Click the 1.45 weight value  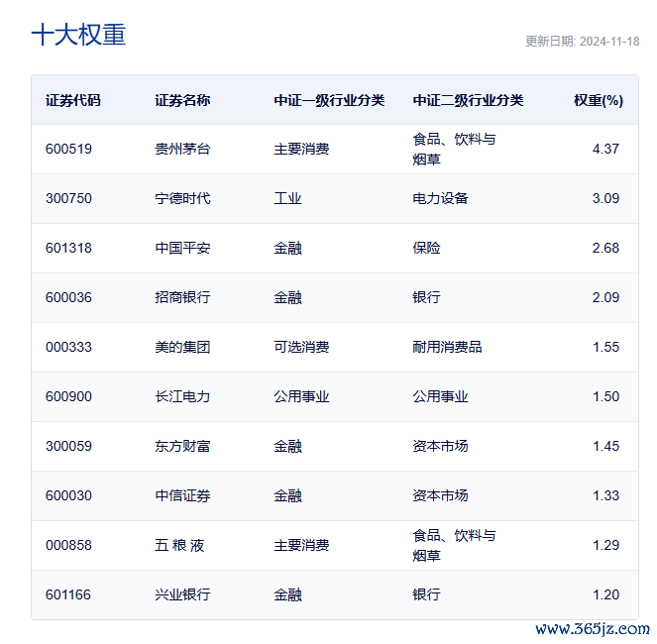point(605,446)
